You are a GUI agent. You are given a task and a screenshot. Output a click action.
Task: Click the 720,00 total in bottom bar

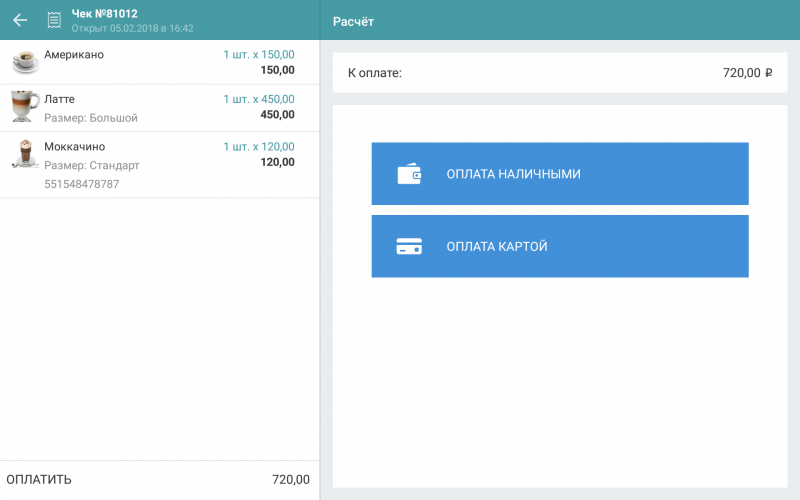tap(290, 480)
